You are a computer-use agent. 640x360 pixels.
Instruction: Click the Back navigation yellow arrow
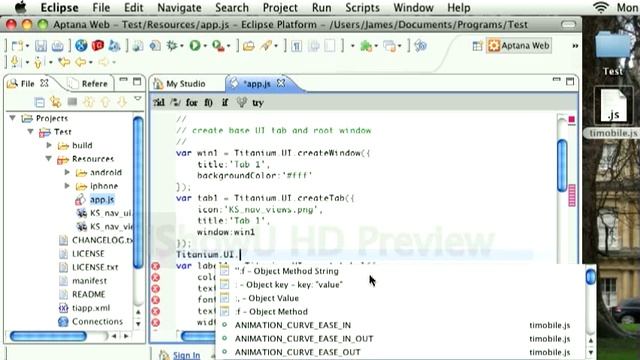click(x=80, y=62)
